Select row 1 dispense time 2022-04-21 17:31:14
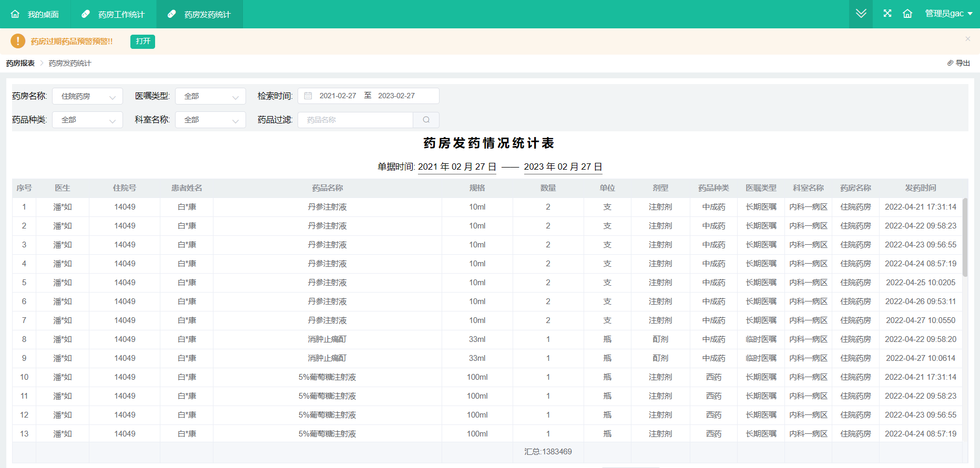The width and height of the screenshot is (980, 468). pyautogui.click(x=921, y=207)
